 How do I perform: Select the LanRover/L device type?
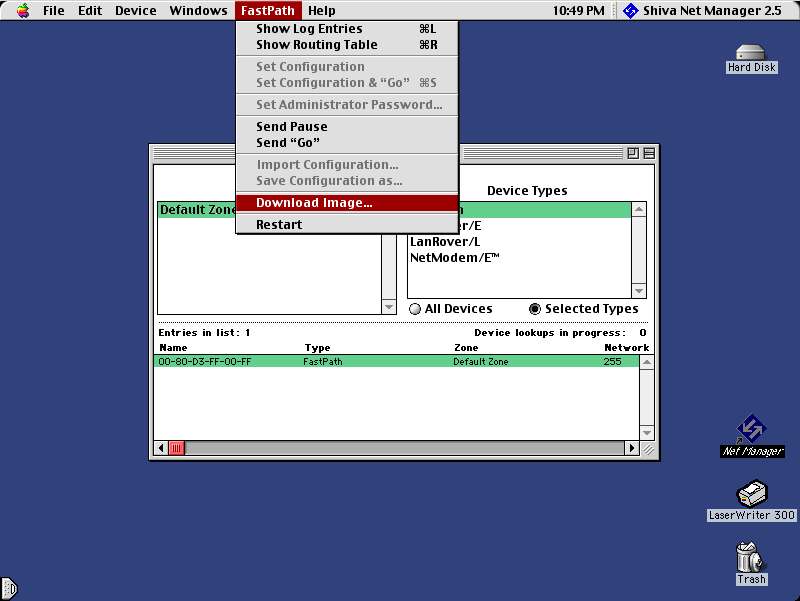point(445,242)
